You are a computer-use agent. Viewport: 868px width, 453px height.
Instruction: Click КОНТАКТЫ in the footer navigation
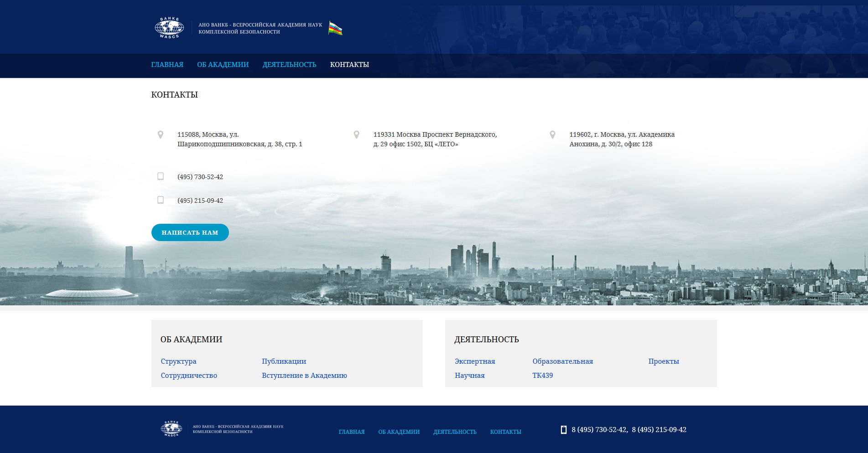click(505, 432)
